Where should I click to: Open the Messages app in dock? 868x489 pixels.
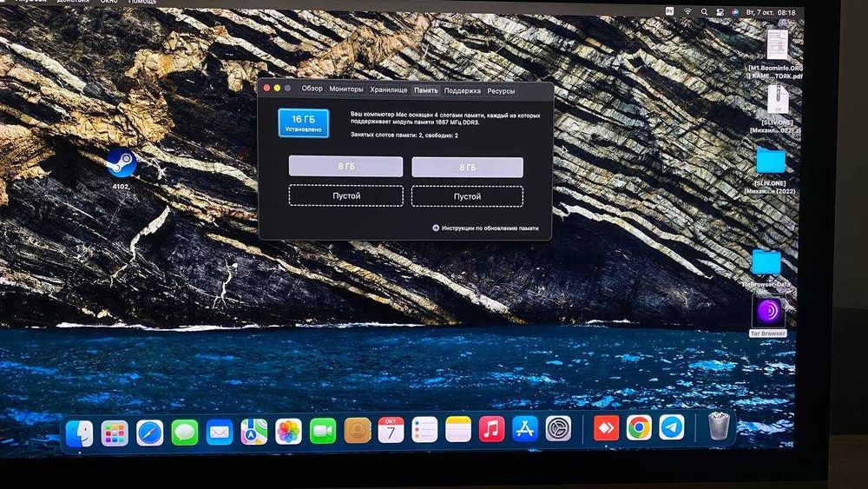185,432
